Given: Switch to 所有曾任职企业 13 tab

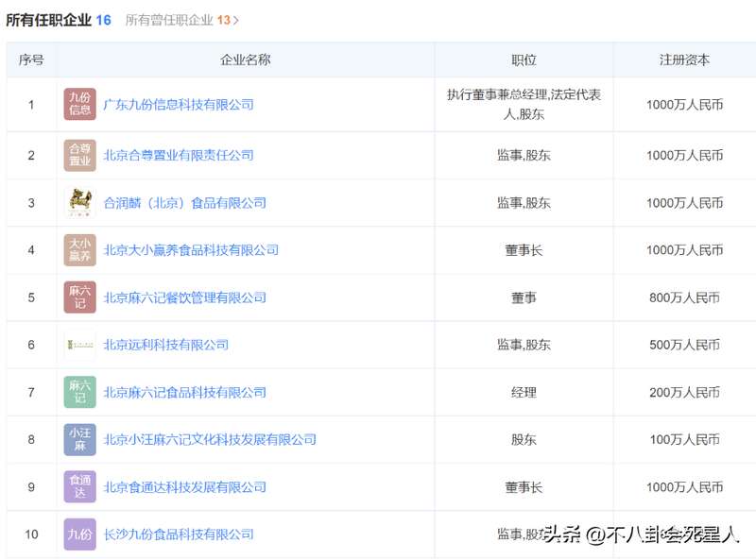Looking at the screenshot, I should click(178, 20).
